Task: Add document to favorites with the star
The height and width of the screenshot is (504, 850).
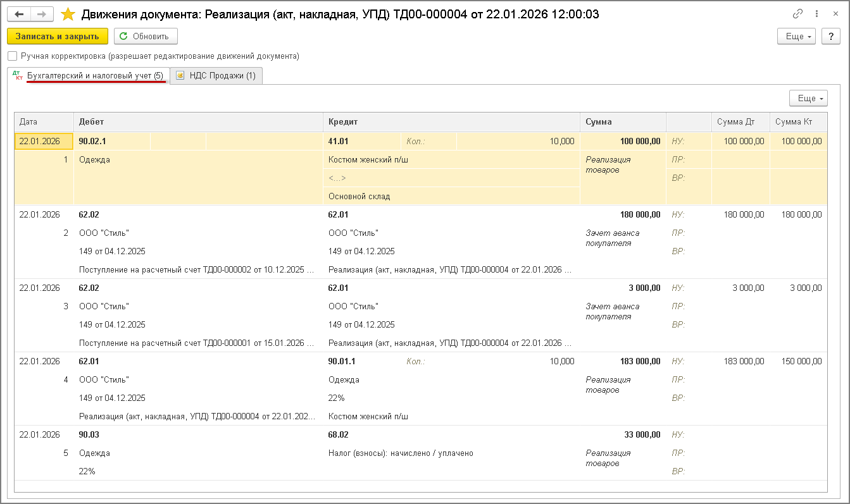Action: pos(68,14)
